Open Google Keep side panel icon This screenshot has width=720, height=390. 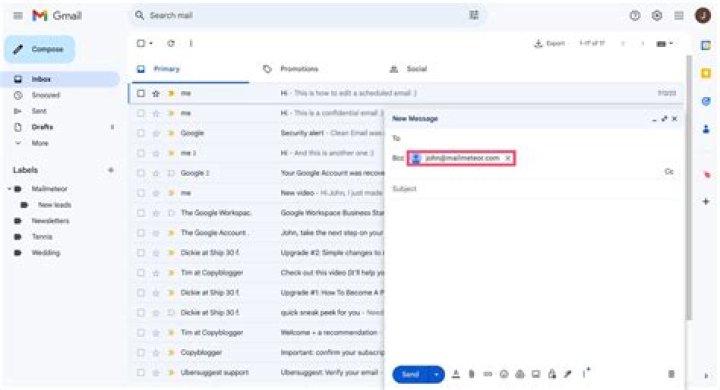pyautogui.click(x=706, y=73)
